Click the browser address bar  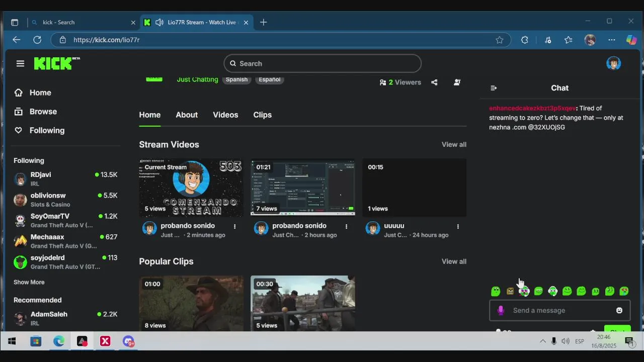(x=281, y=40)
